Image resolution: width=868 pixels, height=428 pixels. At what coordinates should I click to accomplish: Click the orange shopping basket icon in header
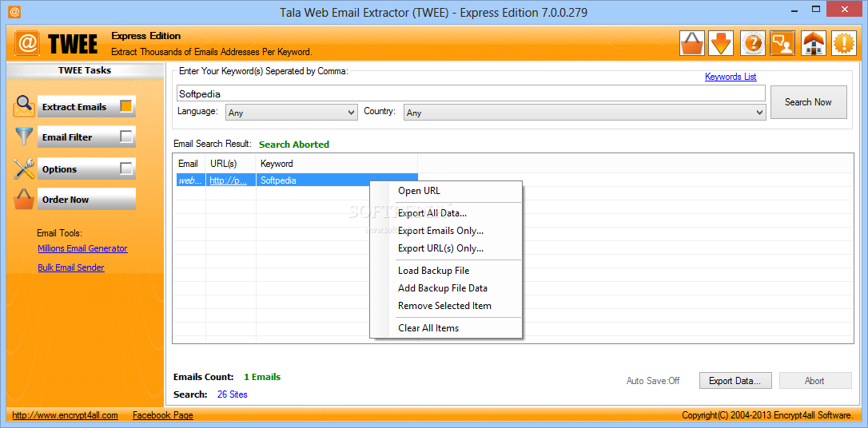coord(692,43)
